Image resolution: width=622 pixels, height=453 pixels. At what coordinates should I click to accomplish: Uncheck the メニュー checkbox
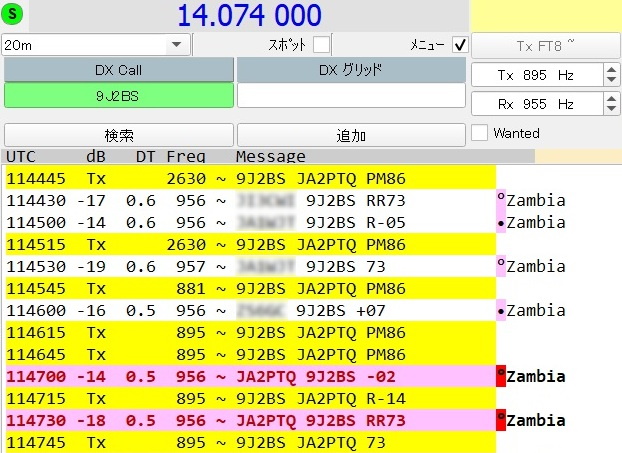460,44
